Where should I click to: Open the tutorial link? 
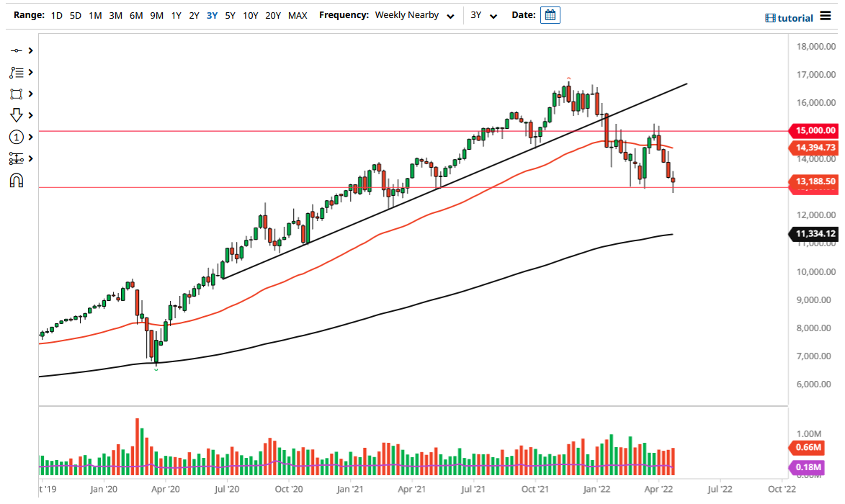pos(790,18)
